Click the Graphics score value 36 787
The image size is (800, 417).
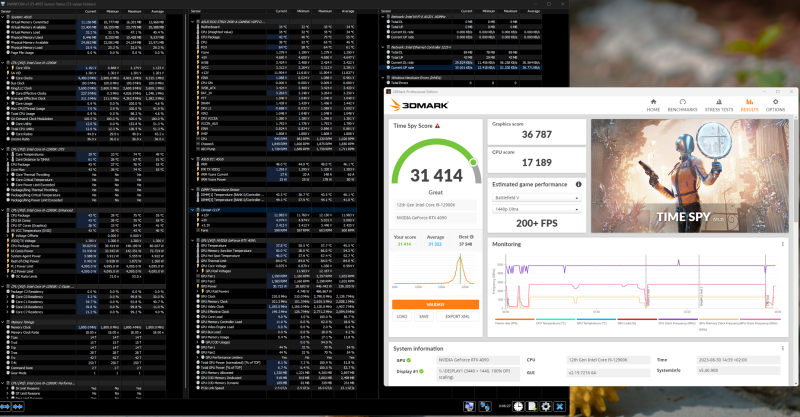537,135
